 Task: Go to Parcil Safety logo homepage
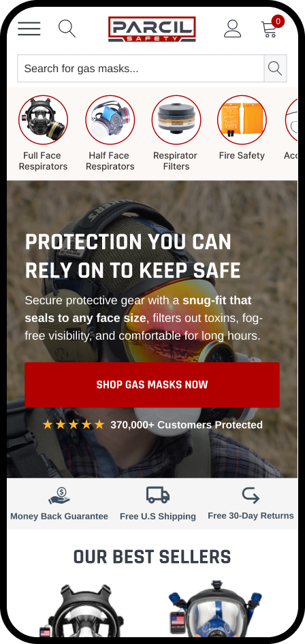(152, 29)
